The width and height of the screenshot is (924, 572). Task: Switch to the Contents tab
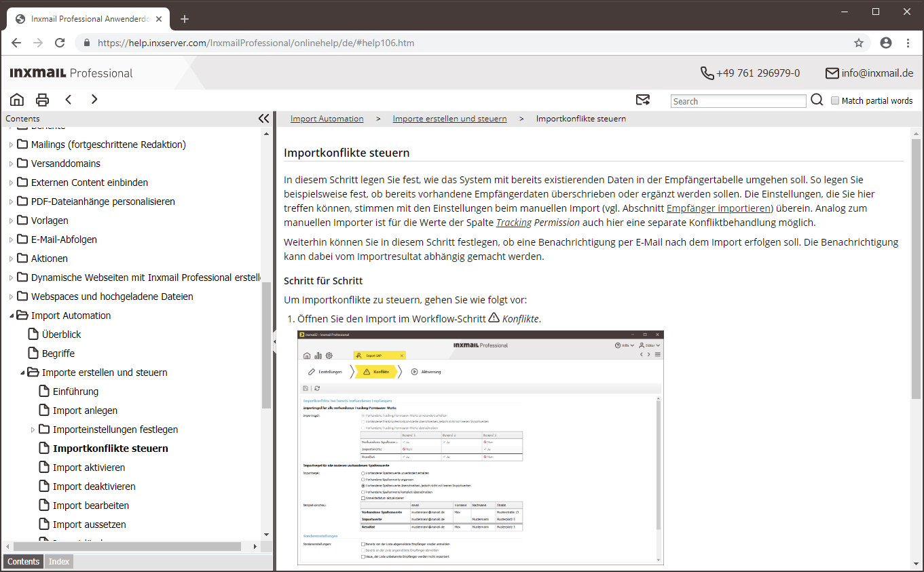click(24, 562)
